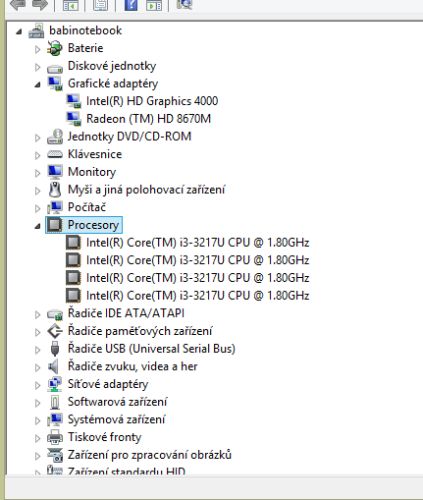Expand the Síťové adaptéry category
Viewport: 423px width, 500px height.
38,385
